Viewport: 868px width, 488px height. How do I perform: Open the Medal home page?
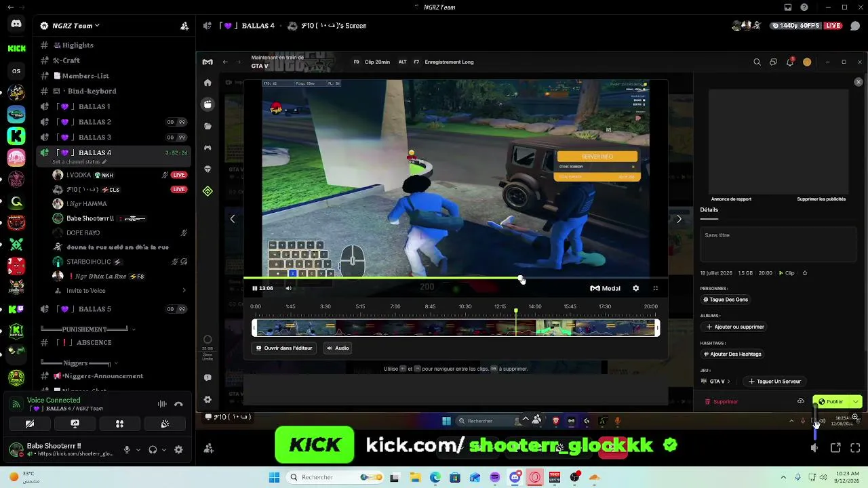[208, 83]
